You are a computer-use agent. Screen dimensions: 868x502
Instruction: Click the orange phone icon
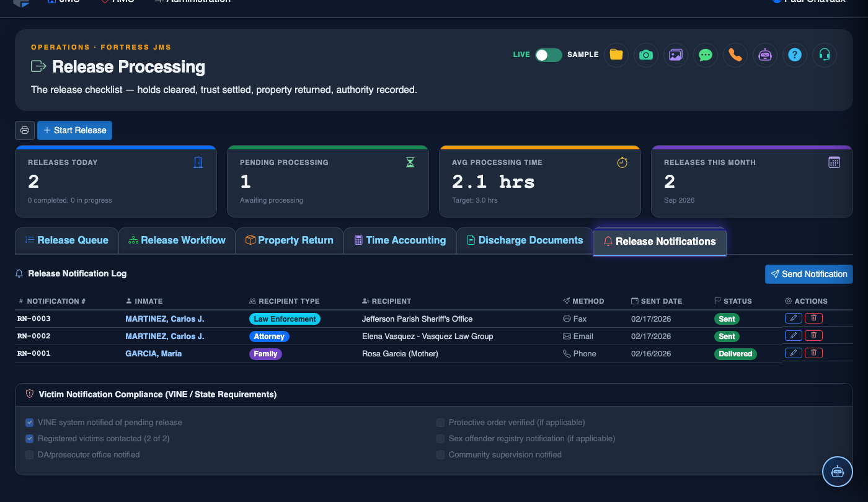(x=735, y=55)
